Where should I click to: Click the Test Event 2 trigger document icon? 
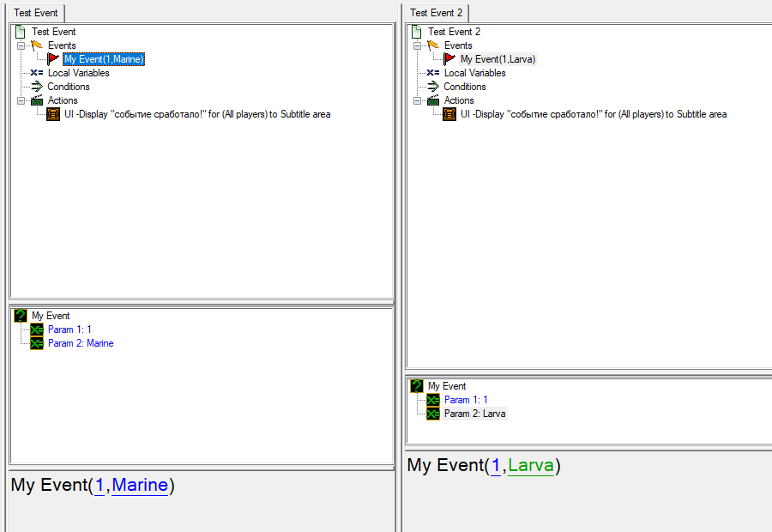pyautogui.click(x=417, y=32)
